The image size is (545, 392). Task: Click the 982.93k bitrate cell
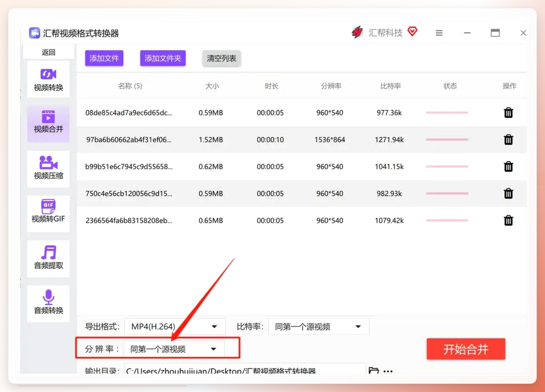pyautogui.click(x=389, y=194)
